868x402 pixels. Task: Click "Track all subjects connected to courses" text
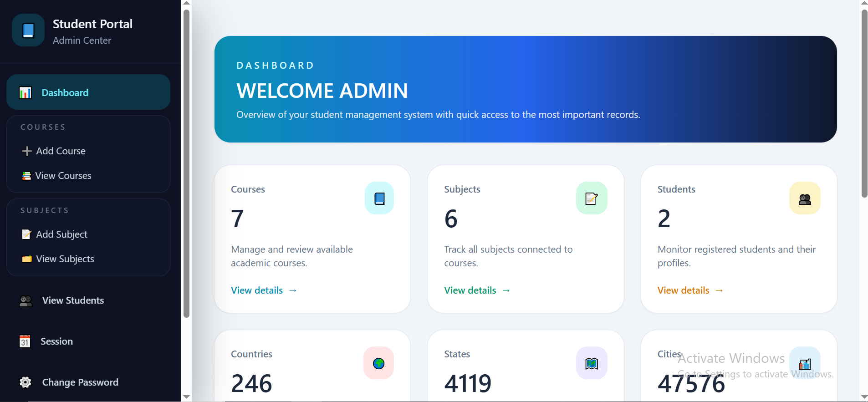[x=508, y=256]
